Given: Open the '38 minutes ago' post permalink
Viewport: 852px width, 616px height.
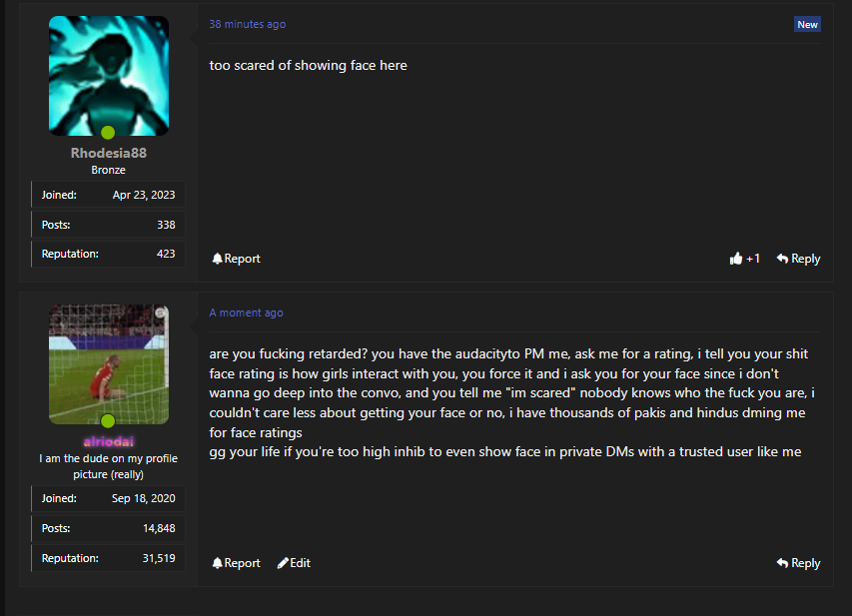Looking at the screenshot, I should point(248,24).
